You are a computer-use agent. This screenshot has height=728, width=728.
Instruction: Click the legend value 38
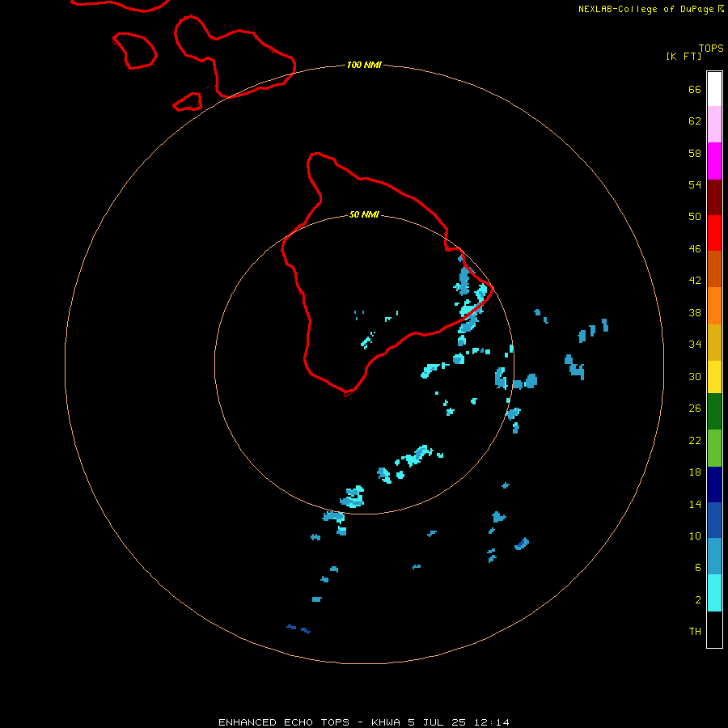695,313
